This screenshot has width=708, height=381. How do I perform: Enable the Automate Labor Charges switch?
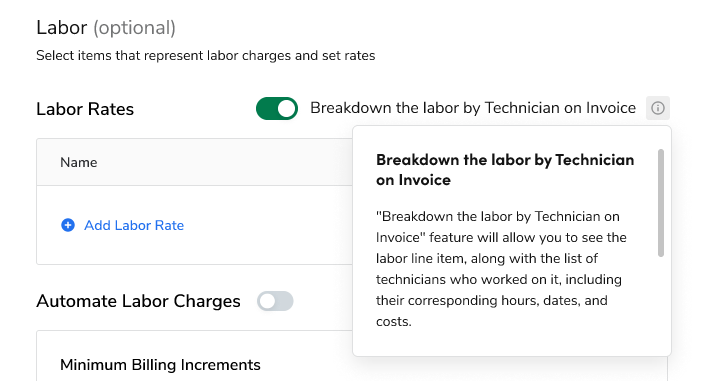tap(275, 301)
